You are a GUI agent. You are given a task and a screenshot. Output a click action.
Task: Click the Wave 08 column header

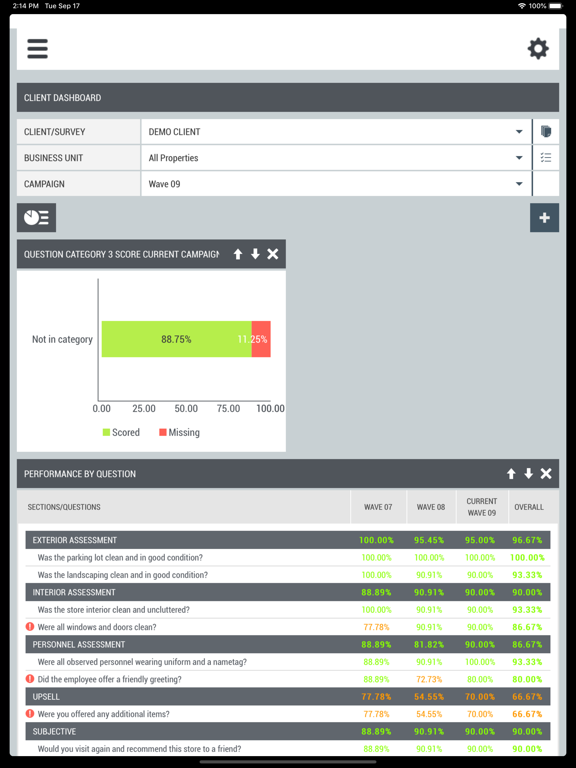[x=431, y=507]
